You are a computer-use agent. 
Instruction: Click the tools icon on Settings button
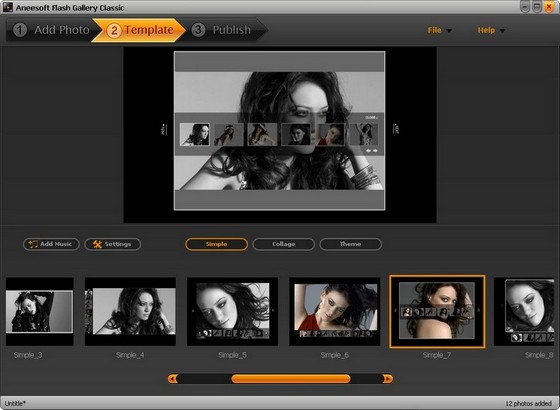tap(98, 244)
